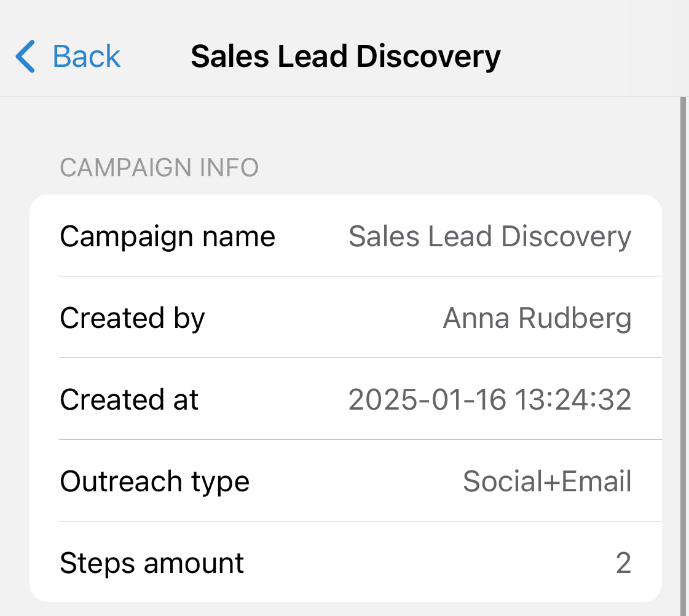The image size is (689, 616).
Task: Click the steps amount value 2
Action: [623, 563]
